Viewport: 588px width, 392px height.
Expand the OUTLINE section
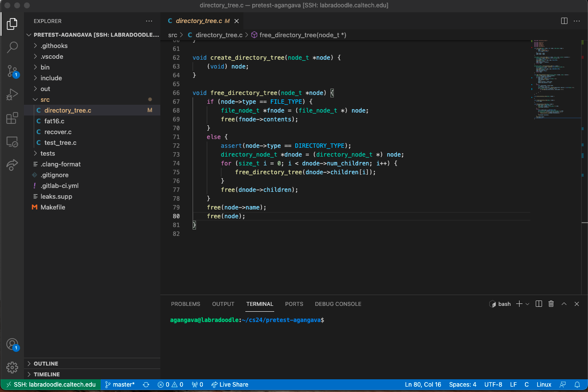click(45, 364)
